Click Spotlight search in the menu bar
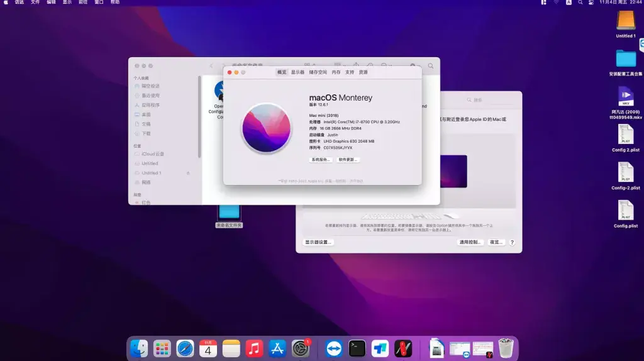This screenshot has width=644, height=361. pyautogui.click(x=580, y=3)
